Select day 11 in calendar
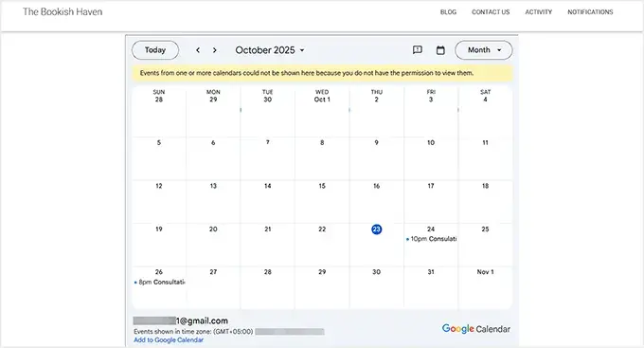The width and height of the screenshot is (644, 348). pyautogui.click(x=485, y=143)
